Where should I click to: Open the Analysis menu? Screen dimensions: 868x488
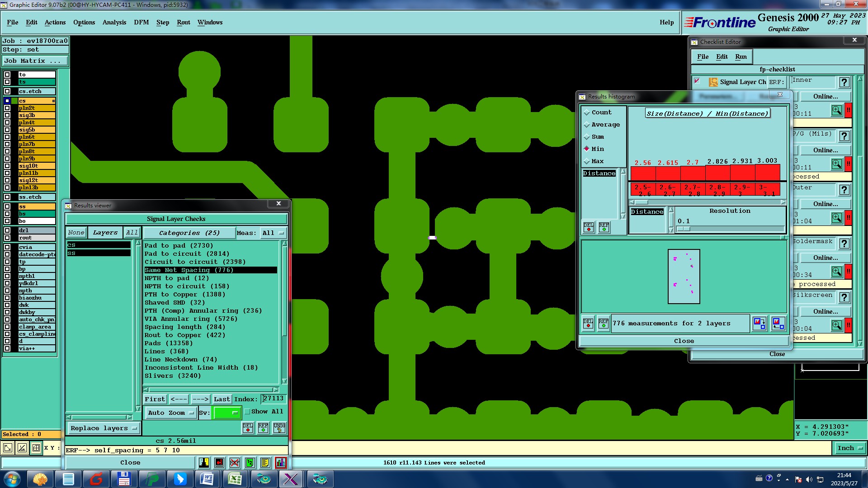click(114, 22)
